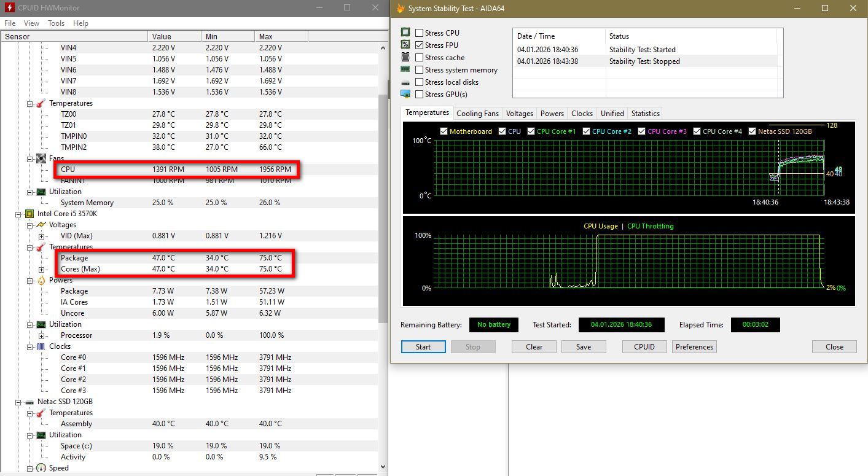Screen dimensions: 868x476
Task: Collapse the Powers node
Action: click(29, 280)
